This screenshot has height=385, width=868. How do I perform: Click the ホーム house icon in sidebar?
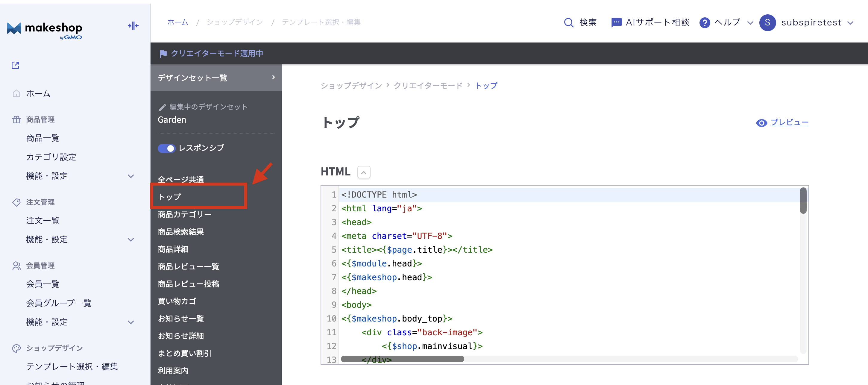tap(16, 93)
